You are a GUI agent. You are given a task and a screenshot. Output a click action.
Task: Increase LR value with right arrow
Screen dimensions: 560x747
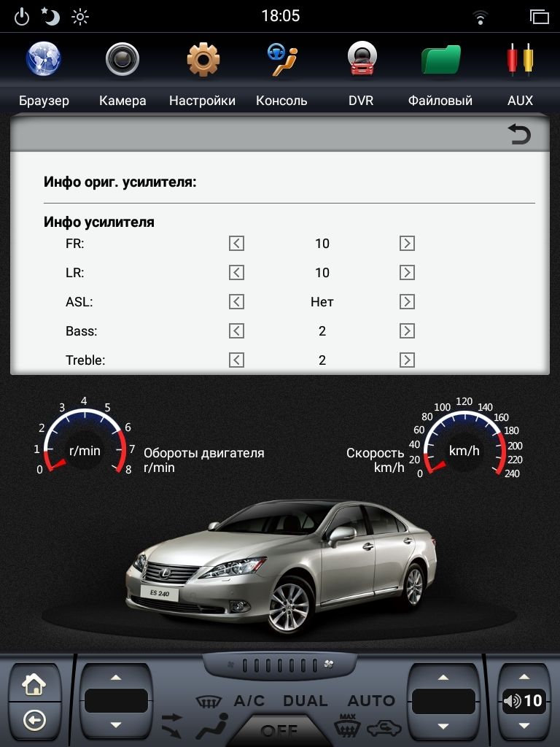(x=407, y=273)
